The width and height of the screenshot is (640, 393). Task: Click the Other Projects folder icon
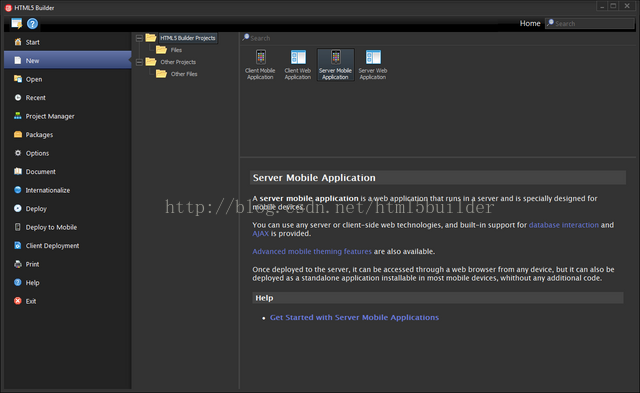(151, 62)
